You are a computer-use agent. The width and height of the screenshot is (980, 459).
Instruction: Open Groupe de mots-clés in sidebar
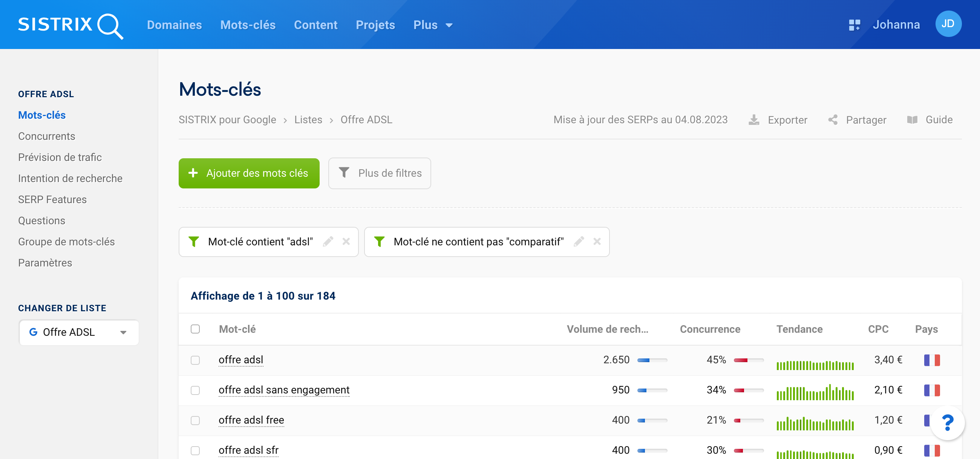[66, 242]
